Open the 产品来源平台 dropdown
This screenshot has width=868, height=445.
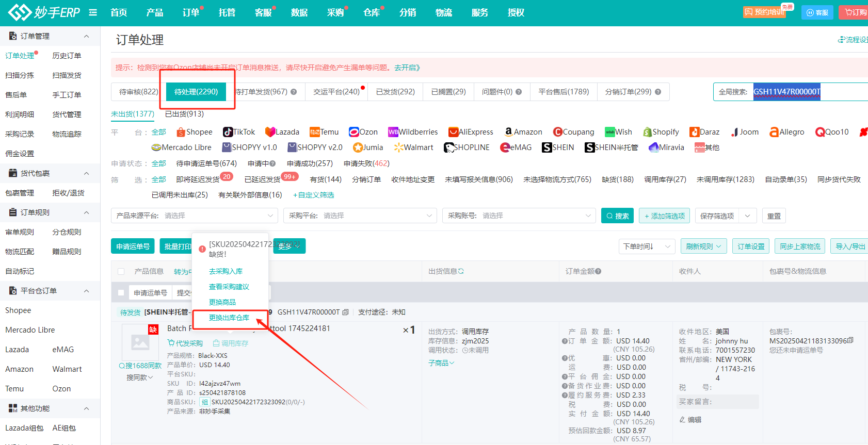[x=195, y=216]
